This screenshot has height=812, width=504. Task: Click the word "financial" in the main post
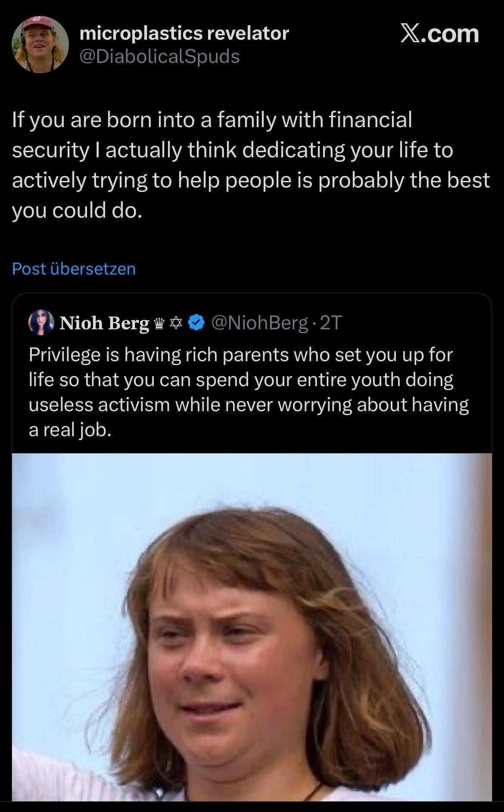(x=370, y=120)
